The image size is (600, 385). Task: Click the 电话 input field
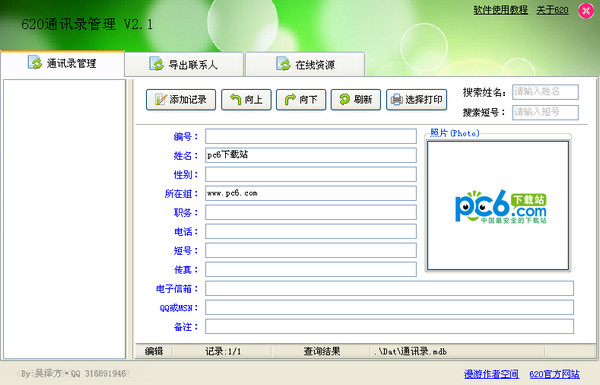click(x=311, y=232)
